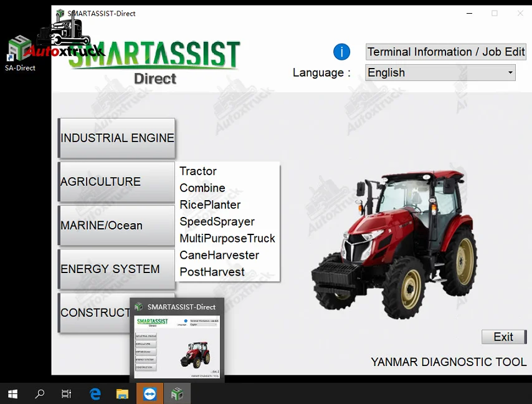Choose CaneHarvester from submenu
This screenshot has width=532, height=404.
[219, 255]
